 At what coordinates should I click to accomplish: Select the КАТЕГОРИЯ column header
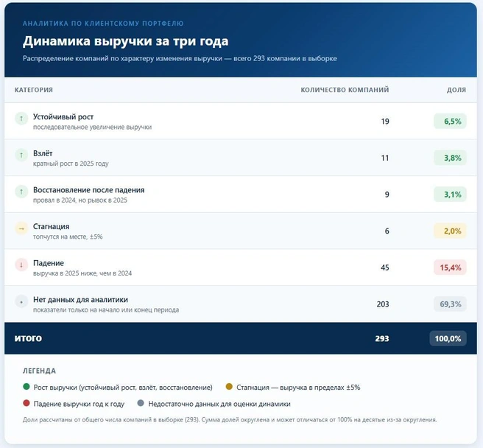[34, 90]
